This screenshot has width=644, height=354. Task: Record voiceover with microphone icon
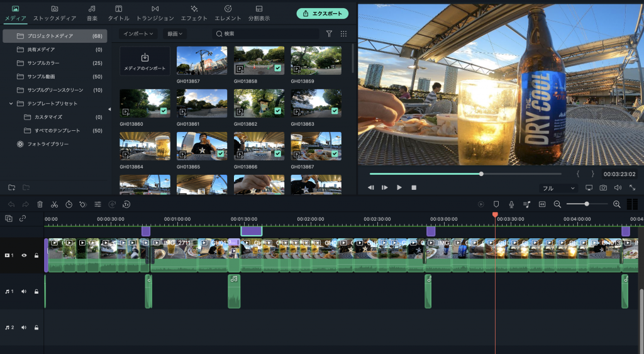coord(511,204)
